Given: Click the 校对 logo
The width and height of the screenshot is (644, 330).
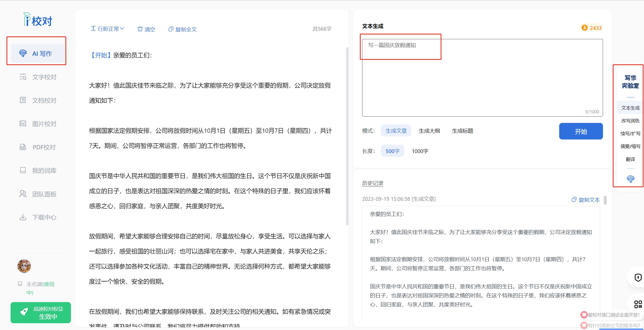Looking at the screenshot, I should pyautogui.click(x=38, y=20).
